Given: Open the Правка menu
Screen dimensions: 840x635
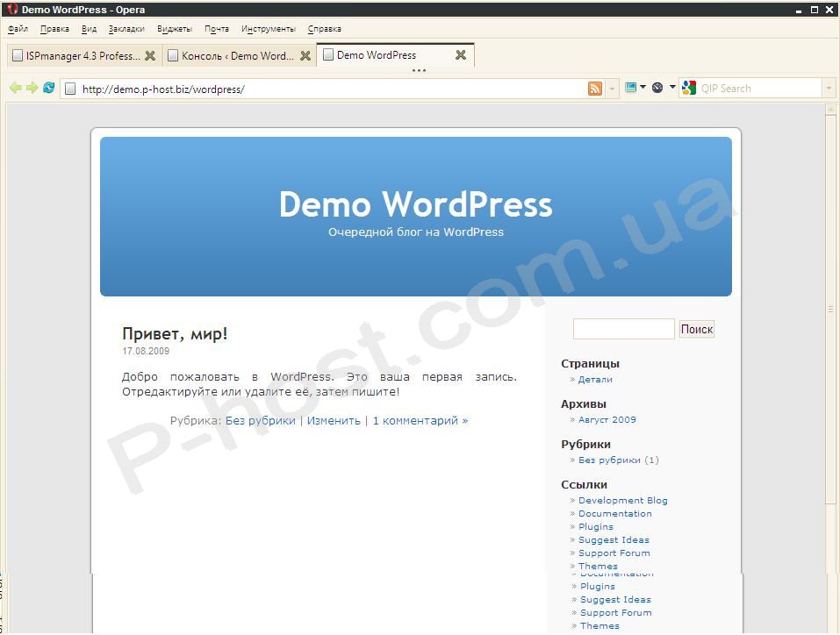Looking at the screenshot, I should [x=54, y=29].
